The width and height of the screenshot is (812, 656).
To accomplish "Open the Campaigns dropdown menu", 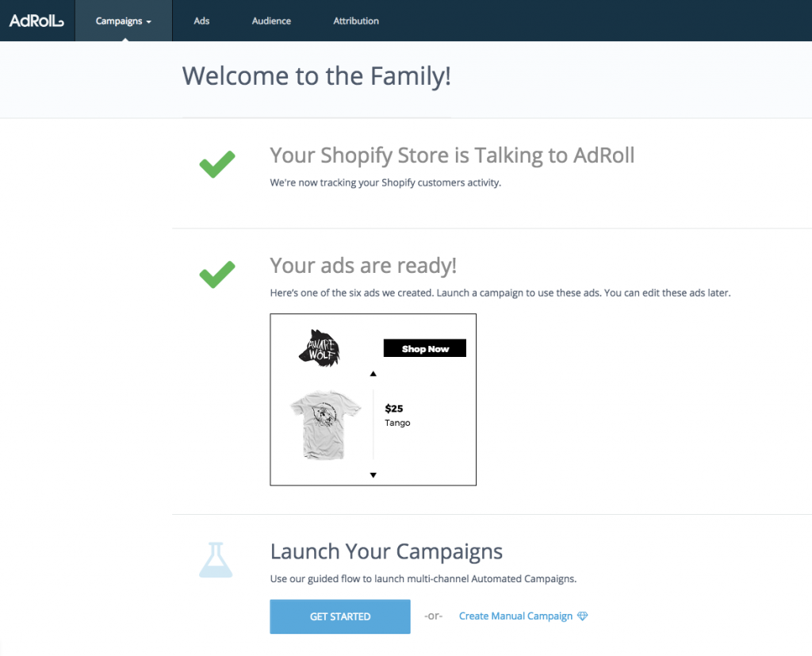I will [123, 21].
